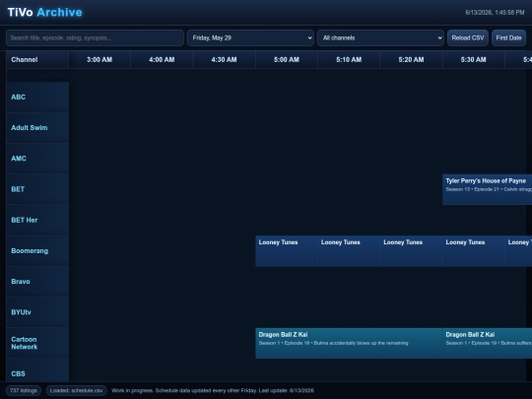The image size is (532, 399).
Task: Open the 5:00 AM Looney Tunes listing
Action: click(287, 251)
